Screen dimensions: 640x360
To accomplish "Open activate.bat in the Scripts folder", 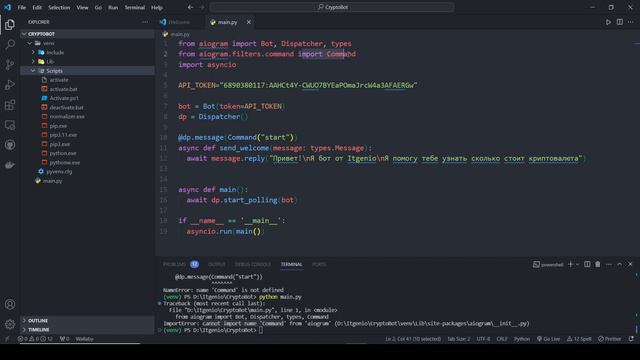I will pos(64,89).
